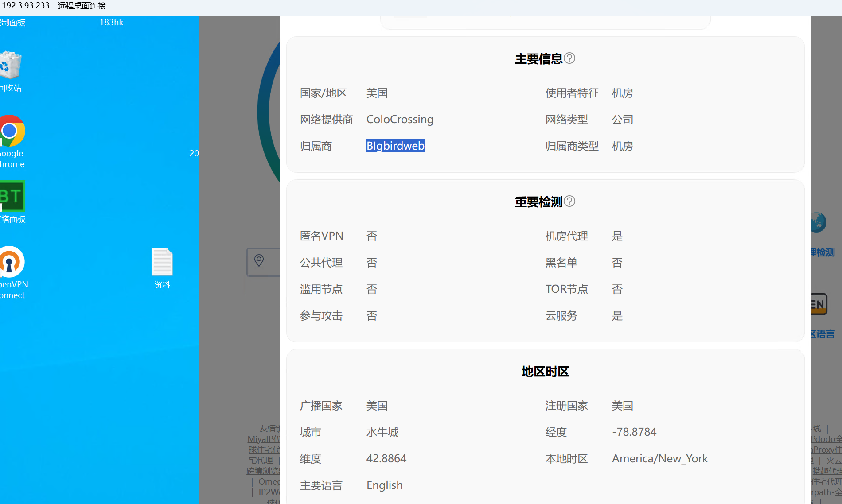Open the 跨境浏览 link
Image resolution: width=842 pixels, height=504 pixels.
click(x=263, y=471)
